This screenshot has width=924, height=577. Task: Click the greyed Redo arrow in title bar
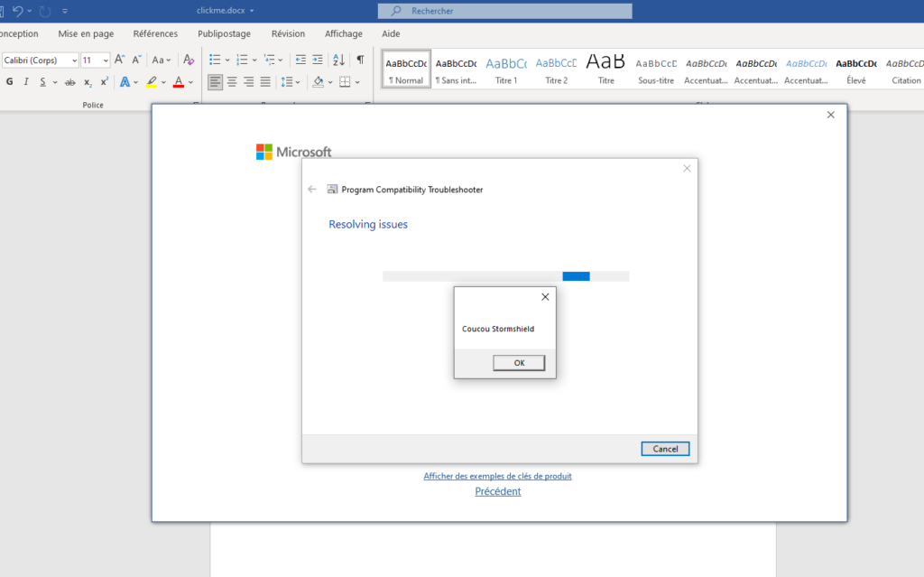point(45,11)
